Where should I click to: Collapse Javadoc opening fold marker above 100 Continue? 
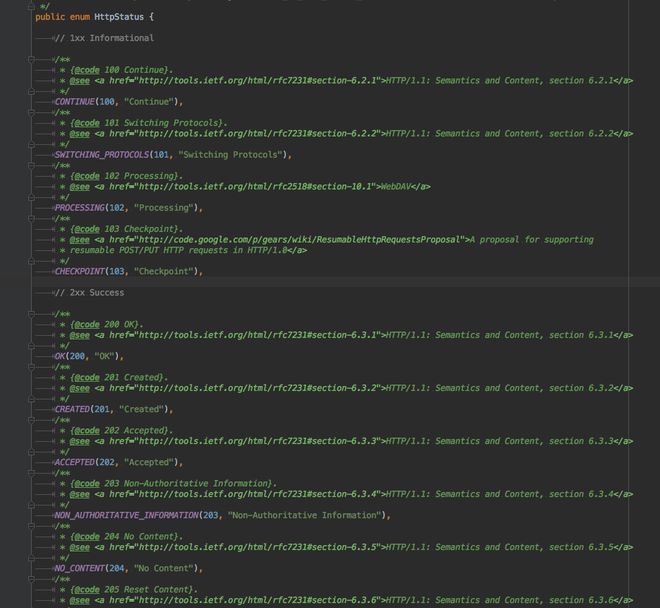31,60
